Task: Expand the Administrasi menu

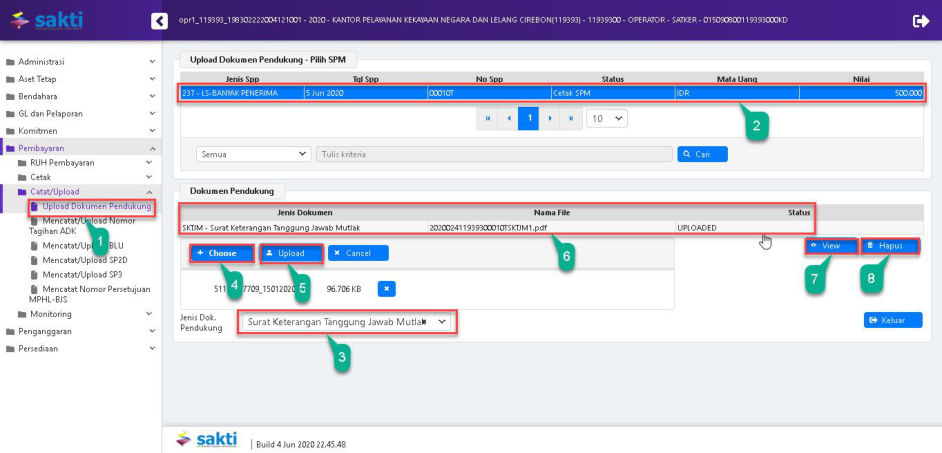Action: pyautogui.click(x=80, y=62)
